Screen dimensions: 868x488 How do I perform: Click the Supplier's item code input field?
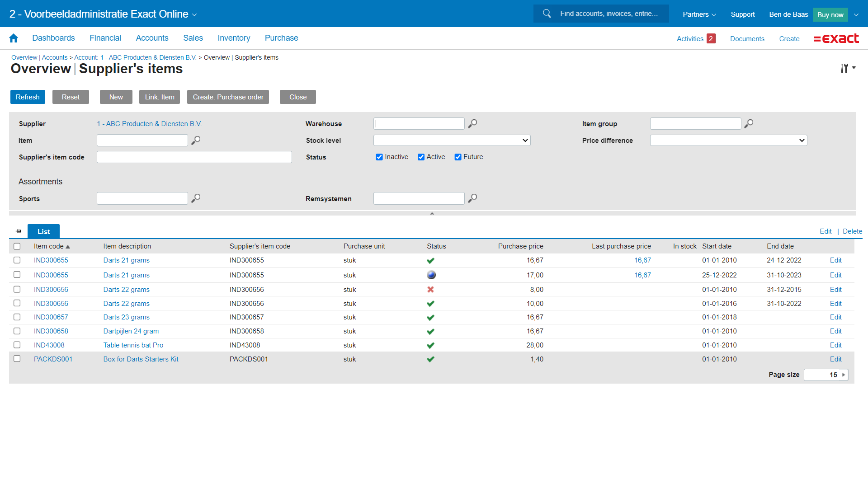(x=194, y=157)
